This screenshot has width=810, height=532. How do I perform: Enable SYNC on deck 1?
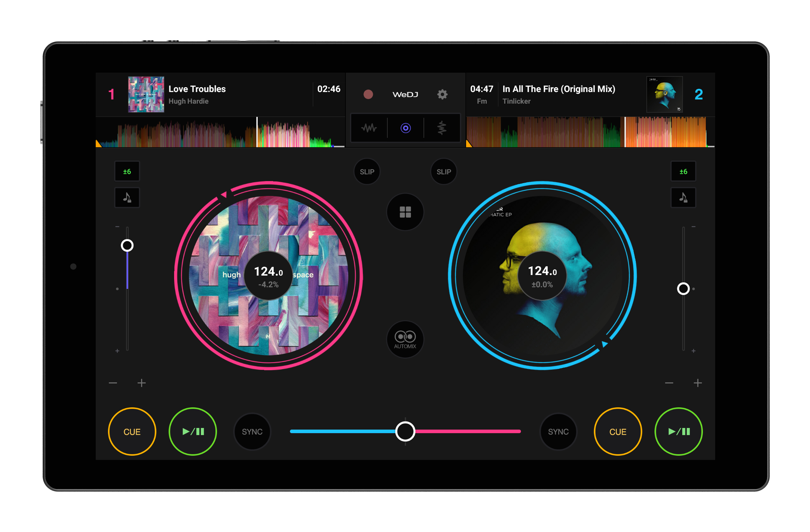(x=252, y=432)
